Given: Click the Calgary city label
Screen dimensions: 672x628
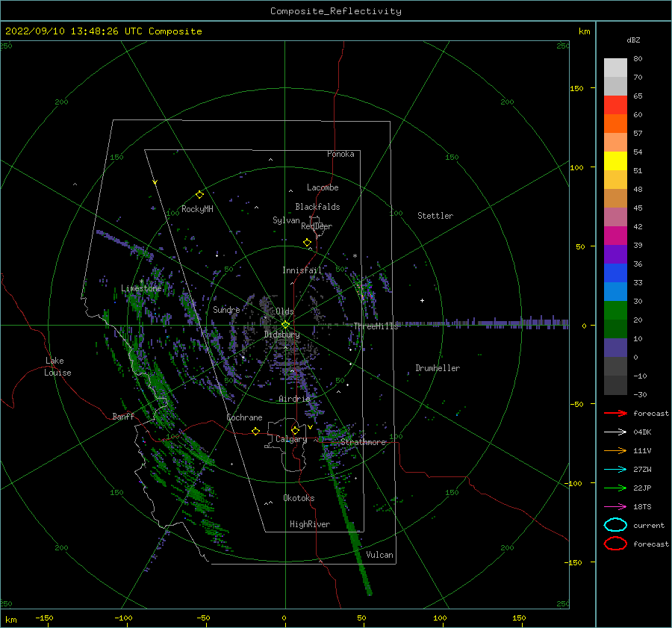Looking at the screenshot, I should tap(291, 439).
